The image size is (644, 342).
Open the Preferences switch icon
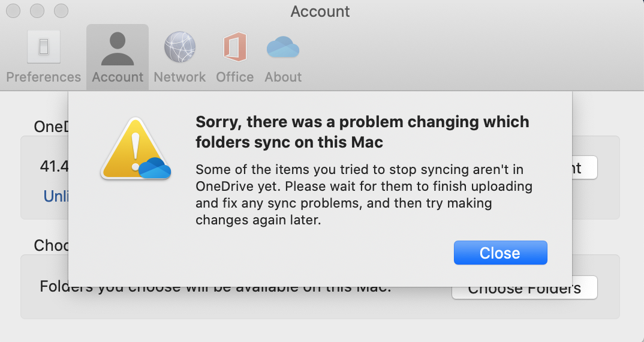(x=43, y=47)
